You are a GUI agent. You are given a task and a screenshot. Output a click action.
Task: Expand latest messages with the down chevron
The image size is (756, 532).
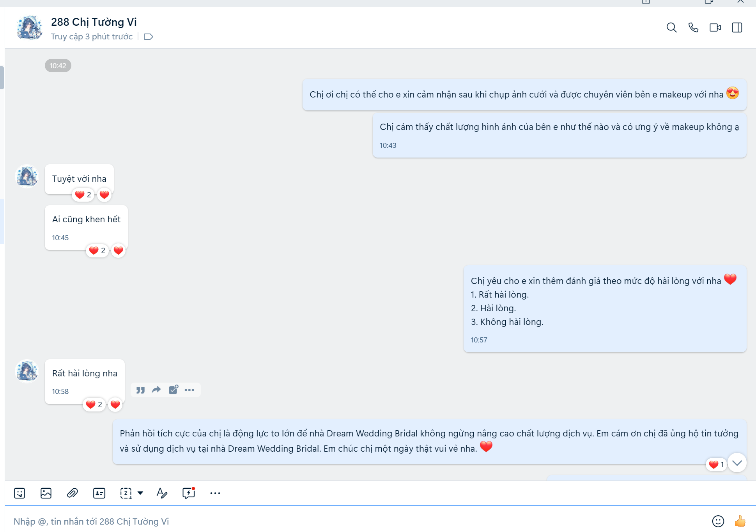[737, 463]
